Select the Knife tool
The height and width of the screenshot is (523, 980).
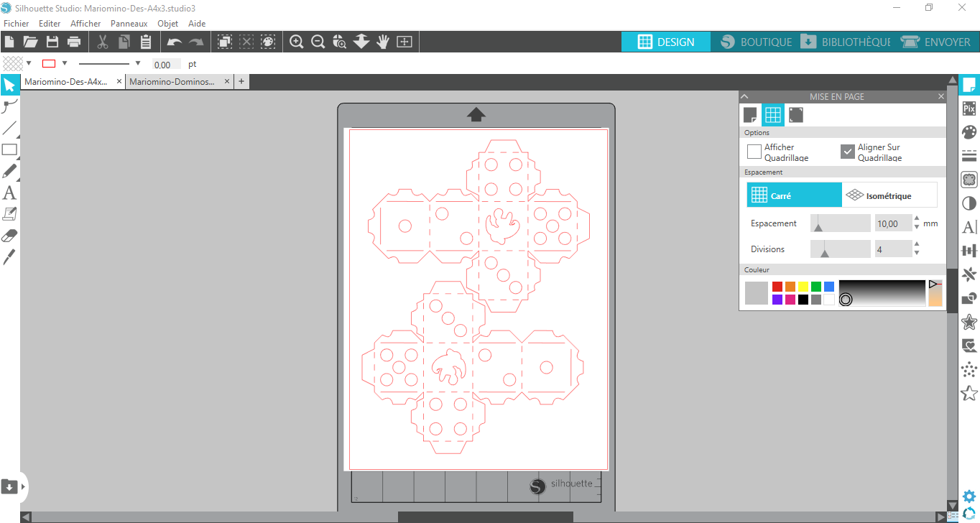point(9,256)
